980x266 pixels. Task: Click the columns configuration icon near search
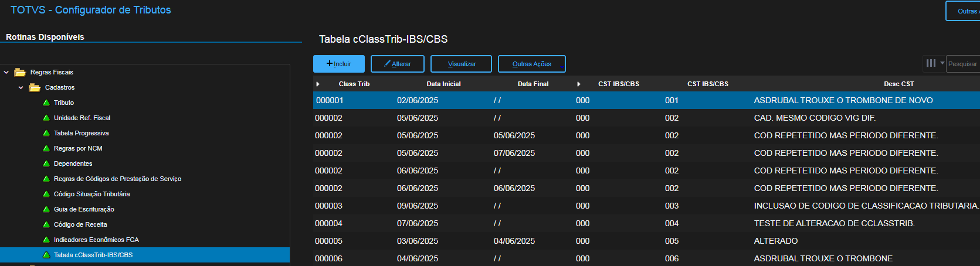pyautogui.click(x=931, y=63)
